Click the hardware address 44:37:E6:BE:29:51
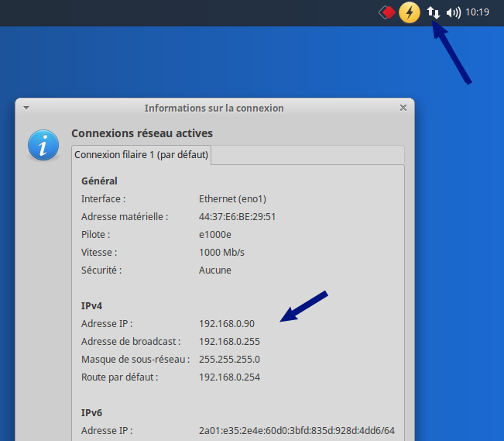 coord(237,216)
